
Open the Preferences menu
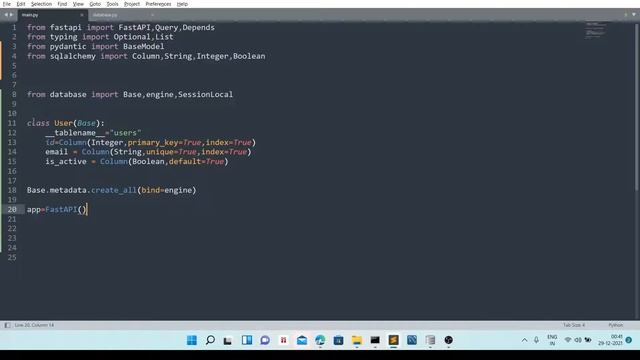158,4
